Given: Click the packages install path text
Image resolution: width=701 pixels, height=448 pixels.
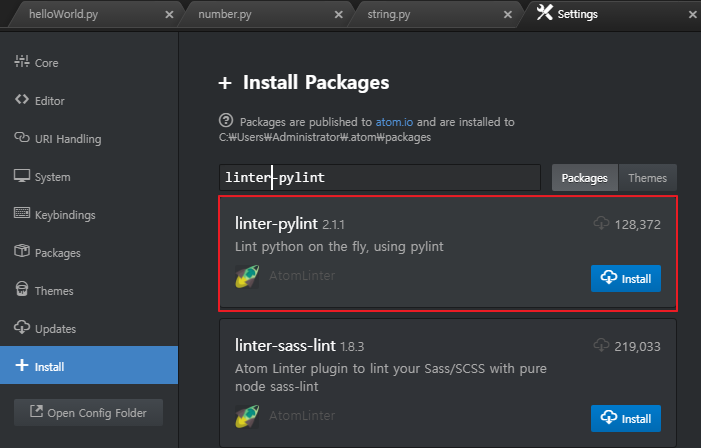Looking at the screenshot, I should (325, 137).
